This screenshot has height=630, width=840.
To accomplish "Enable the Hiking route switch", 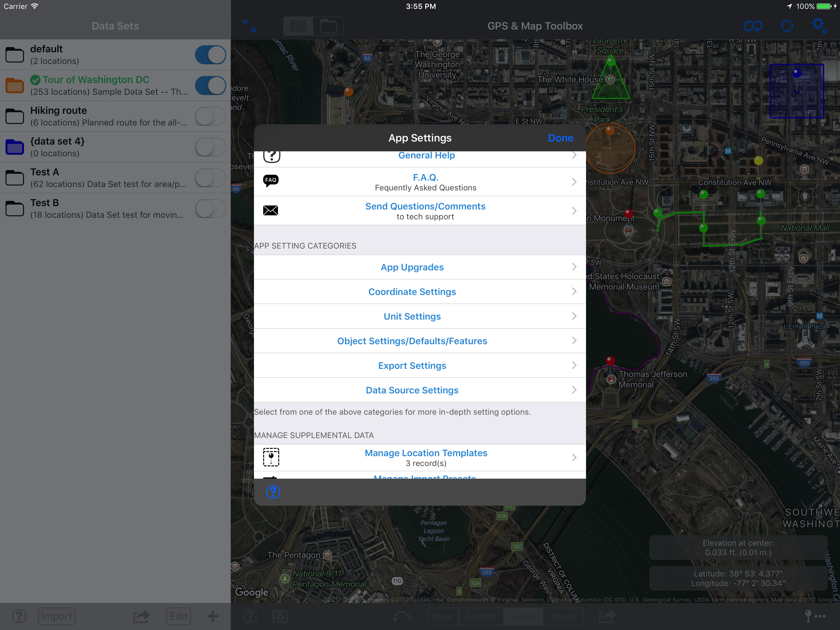I will click(210, 116).
